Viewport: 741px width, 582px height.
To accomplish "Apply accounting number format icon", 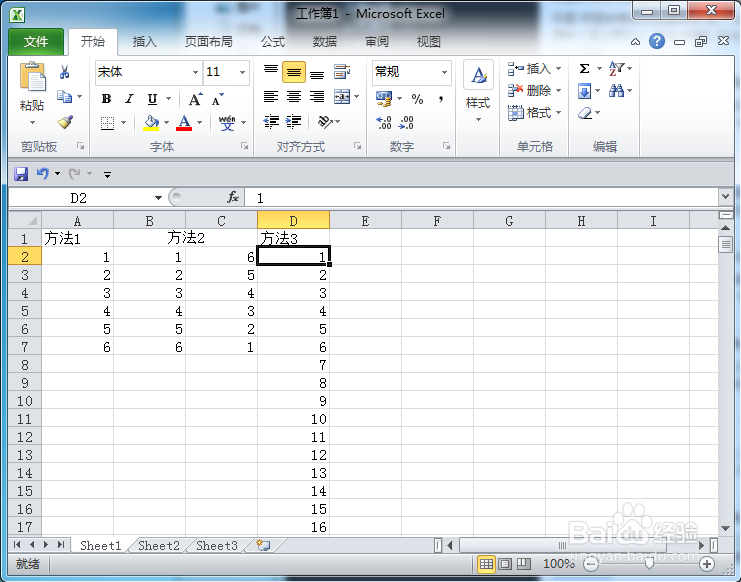I will (384, 99).
